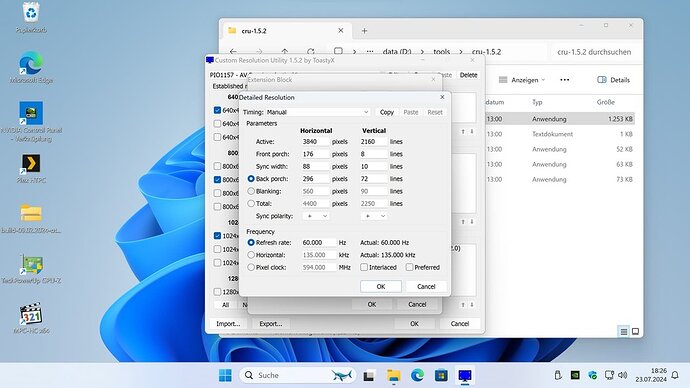Open NVIDIA Control Panel desktop shortcut
Screen dimensions: 690x388
click(31, 122)
